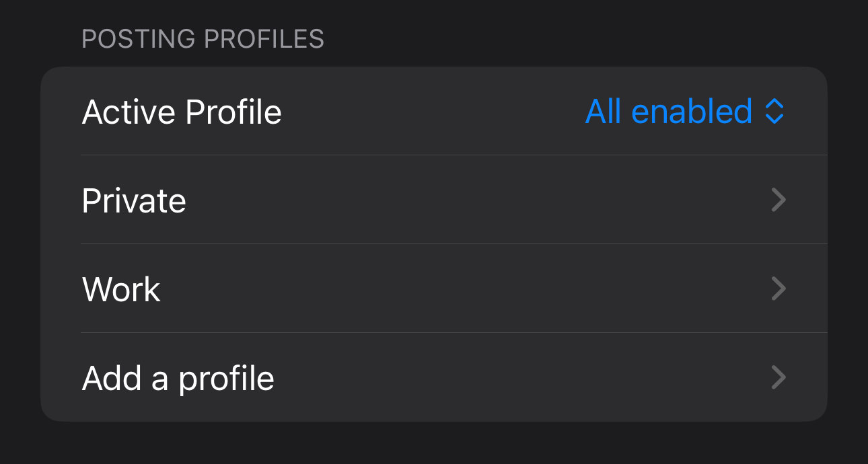The width and height of the screenshot is (868, 464).
Task: Click the Active Profile row
Action: (433, 112)
